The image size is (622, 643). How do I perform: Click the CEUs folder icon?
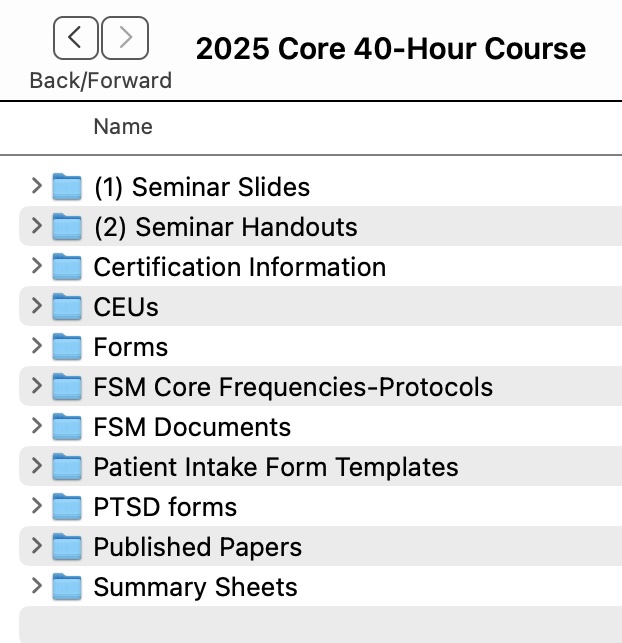pos(67,307)
